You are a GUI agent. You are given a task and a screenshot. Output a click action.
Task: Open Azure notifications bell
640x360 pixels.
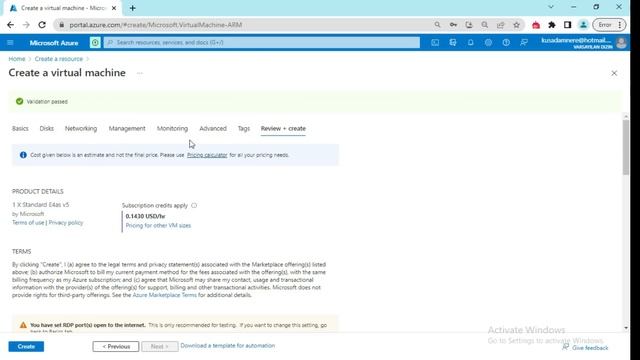(471, 42)
